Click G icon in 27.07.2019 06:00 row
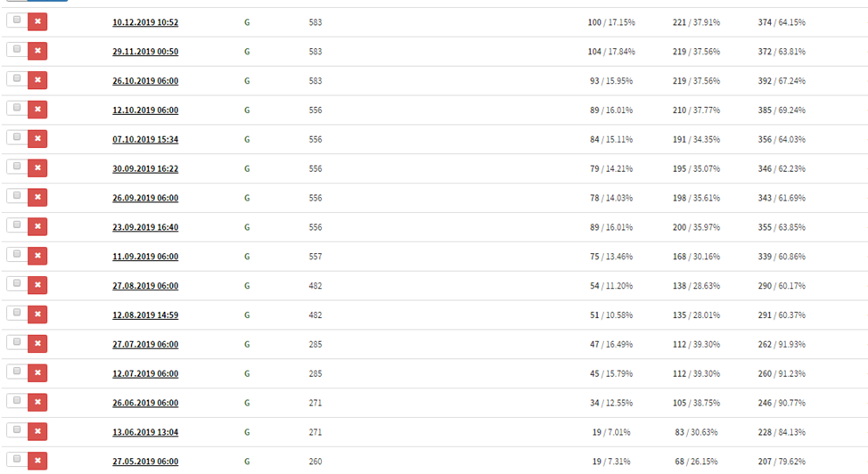Screen dimensions: 868x474 coord(247,345)
